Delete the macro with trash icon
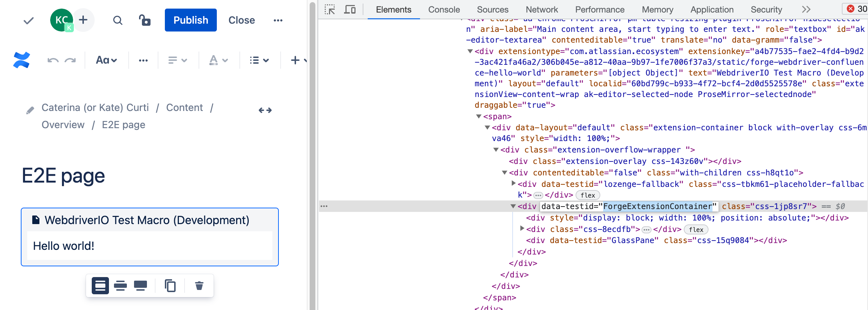Viewport: 868px width, 310px height. (x=199, y=286)
